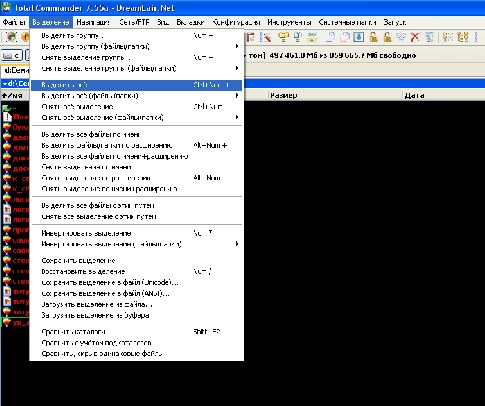Click the faint grey heart-shaped toolbar icon

[x=401, y=37]
